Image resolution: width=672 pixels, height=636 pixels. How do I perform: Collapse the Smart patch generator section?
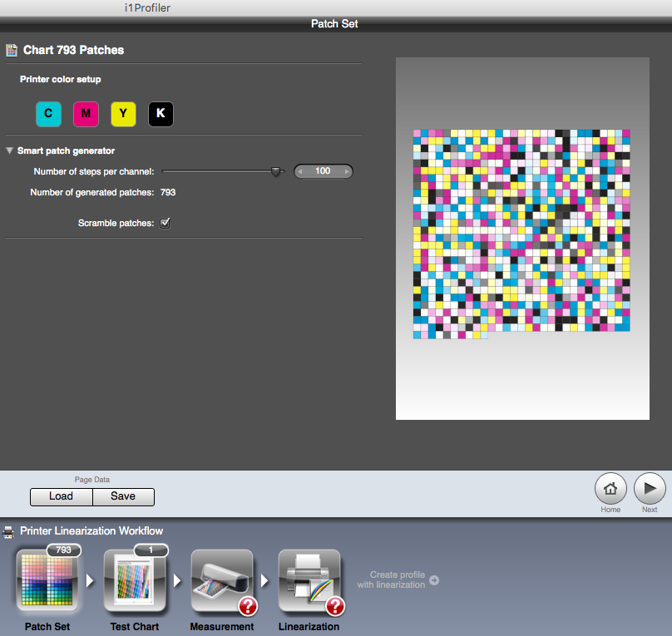9,150
